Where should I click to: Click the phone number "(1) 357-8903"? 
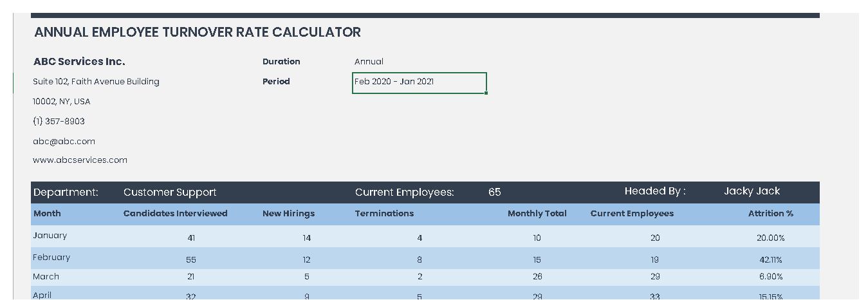point(59,122)
